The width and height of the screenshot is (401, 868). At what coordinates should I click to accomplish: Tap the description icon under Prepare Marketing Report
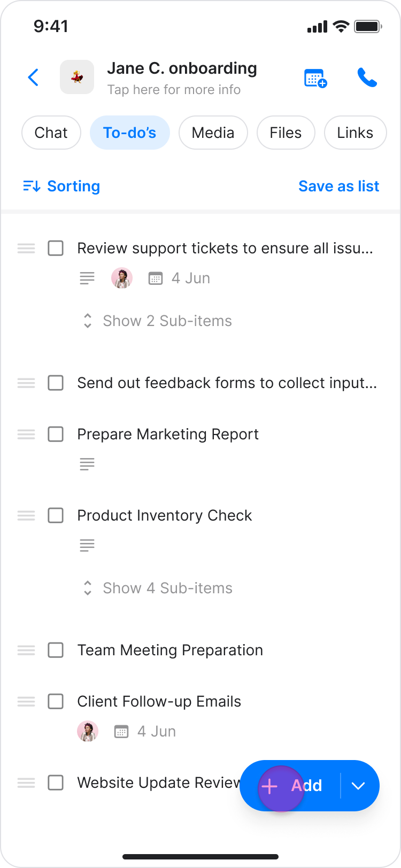(x=87, y=464)
